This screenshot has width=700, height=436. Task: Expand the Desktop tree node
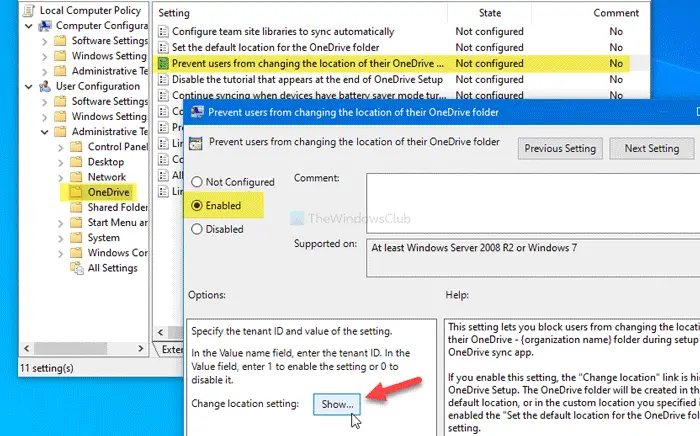(x=61, y=162)
